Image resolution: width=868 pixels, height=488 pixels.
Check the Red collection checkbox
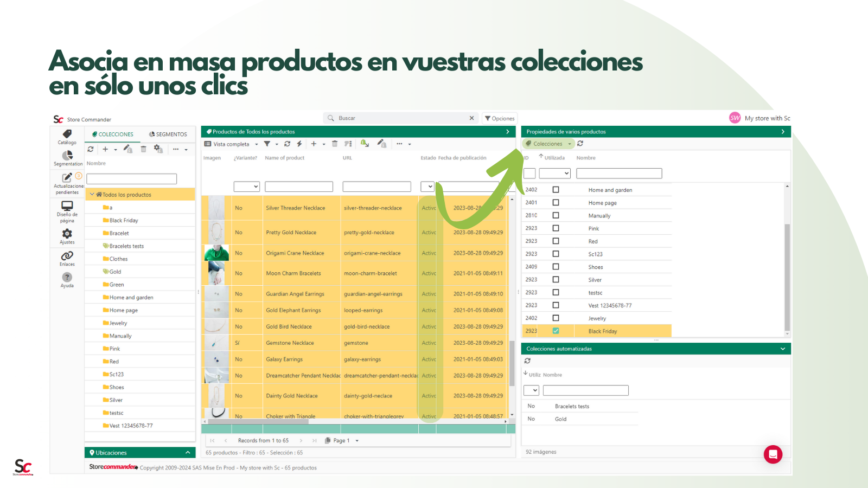coord(556,241)
